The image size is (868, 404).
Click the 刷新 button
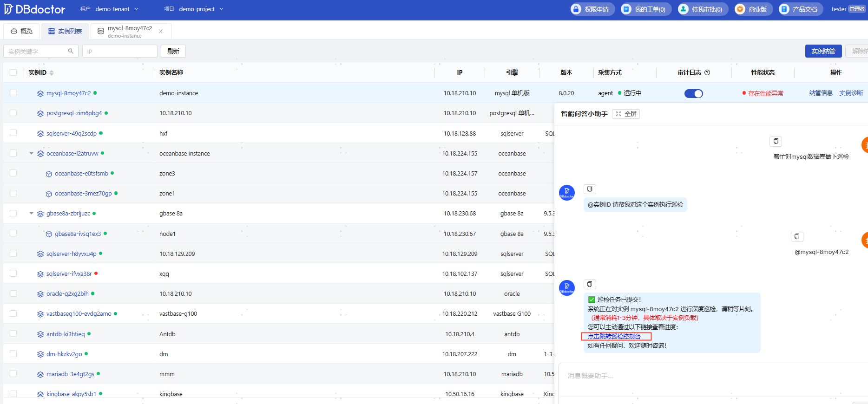tap(173, 51)
